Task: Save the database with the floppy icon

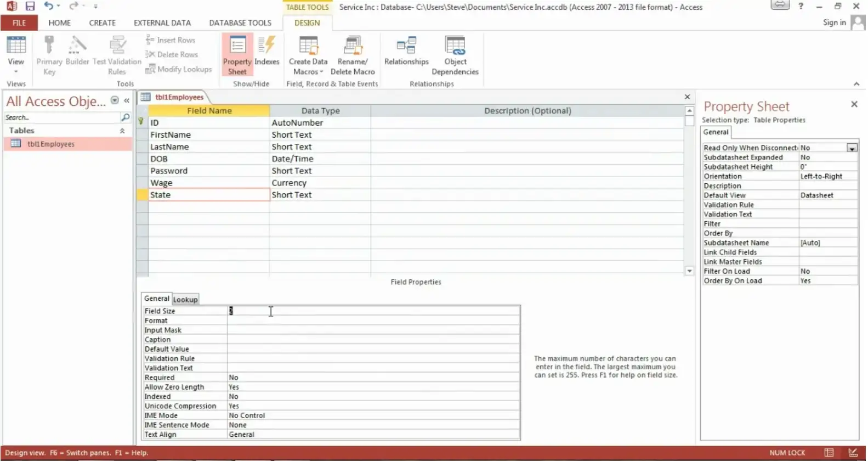Action: 30,7
